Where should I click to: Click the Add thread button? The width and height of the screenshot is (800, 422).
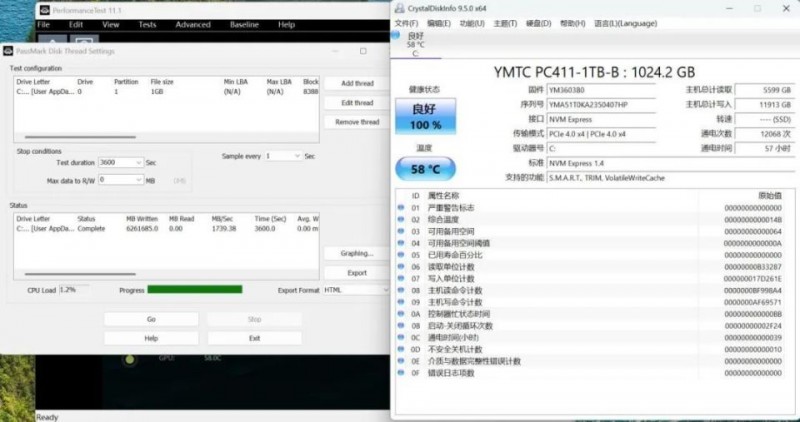click(357, 84)
